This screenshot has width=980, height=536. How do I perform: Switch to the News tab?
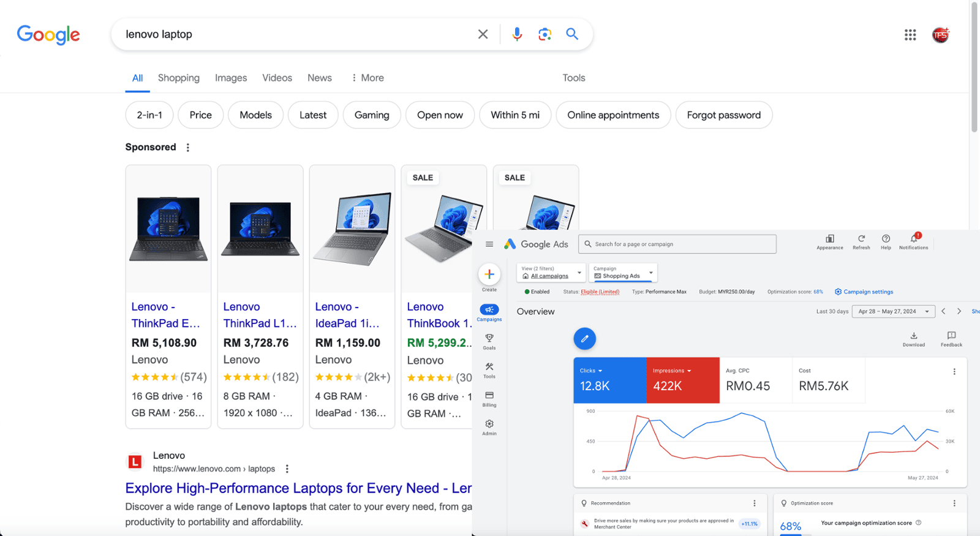[320, 78]
